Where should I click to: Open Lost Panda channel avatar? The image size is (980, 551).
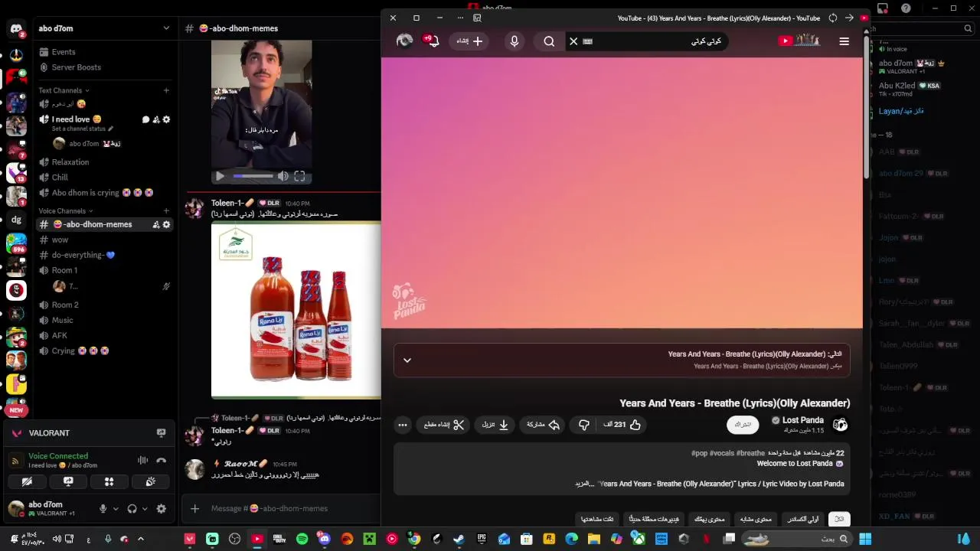coord(841,425)
